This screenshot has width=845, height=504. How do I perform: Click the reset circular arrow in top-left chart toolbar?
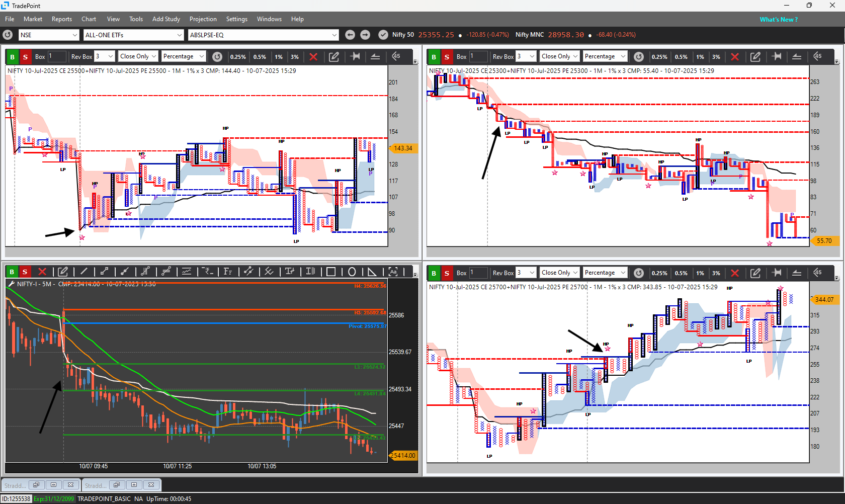coord(217,56)
